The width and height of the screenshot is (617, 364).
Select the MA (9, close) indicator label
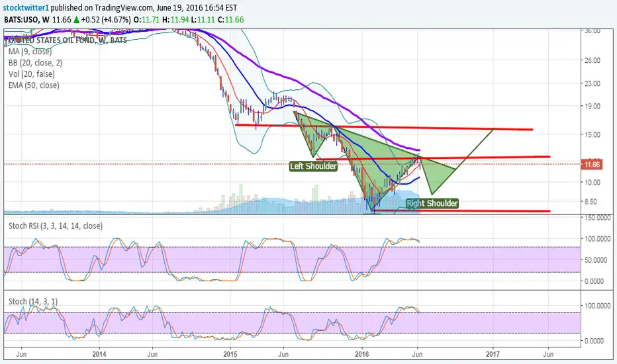[30, 52]
